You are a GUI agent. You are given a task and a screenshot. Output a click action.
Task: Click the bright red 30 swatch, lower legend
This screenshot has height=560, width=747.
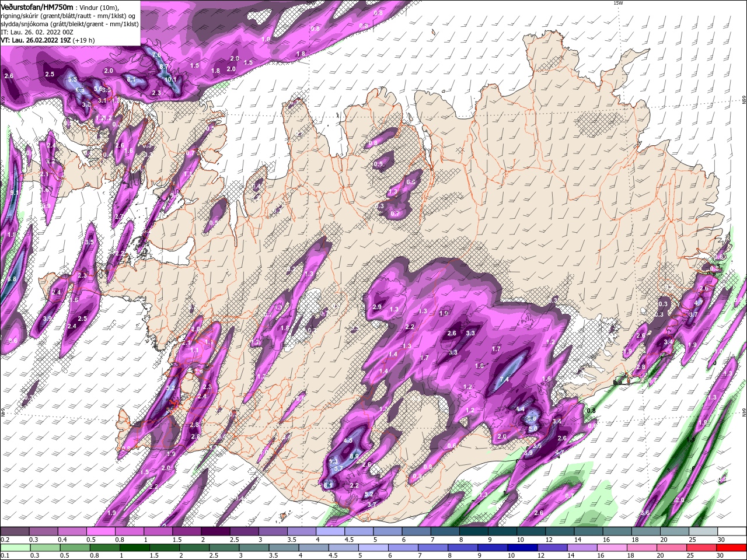click(732, 548)
